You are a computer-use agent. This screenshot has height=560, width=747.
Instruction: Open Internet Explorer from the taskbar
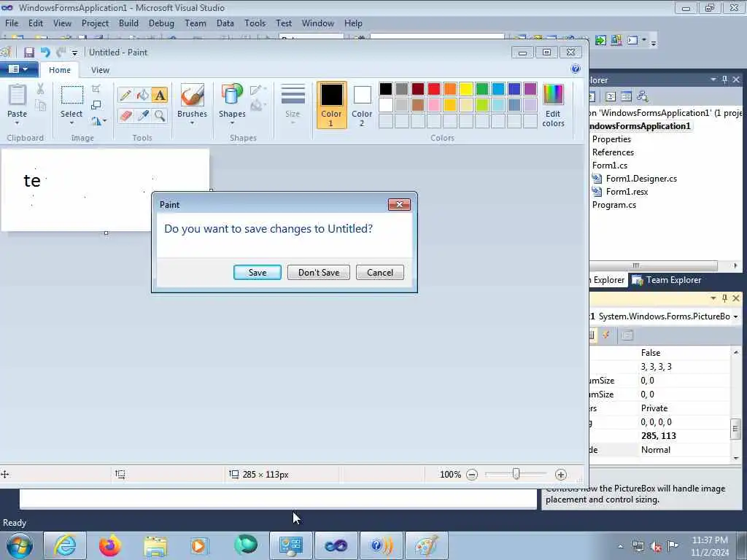pos(65,545)
